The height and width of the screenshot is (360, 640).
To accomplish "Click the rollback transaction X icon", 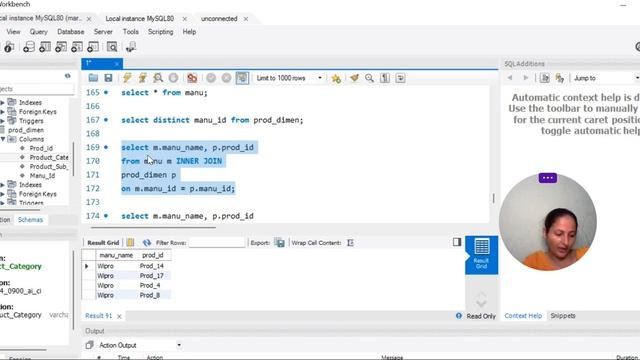I will click(x=227, y=78).
